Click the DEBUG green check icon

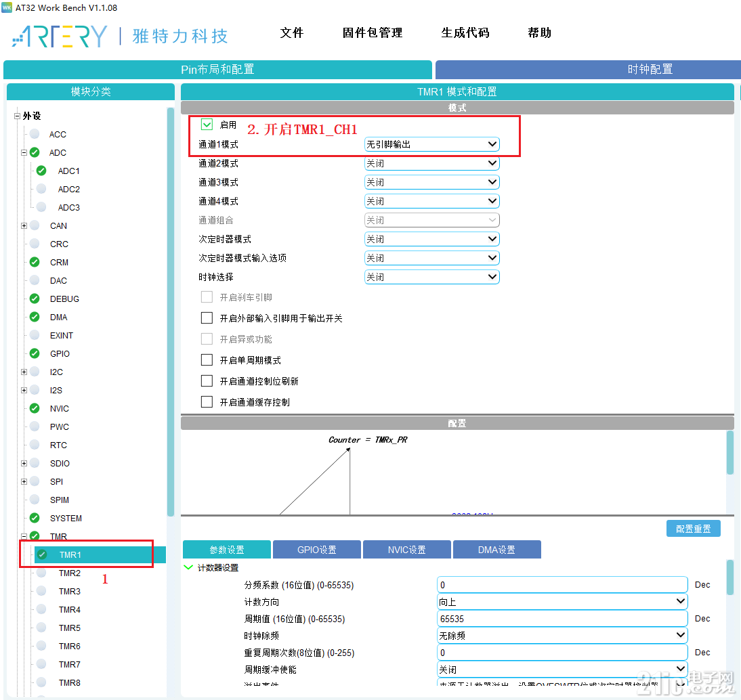(x=35, y=299)
